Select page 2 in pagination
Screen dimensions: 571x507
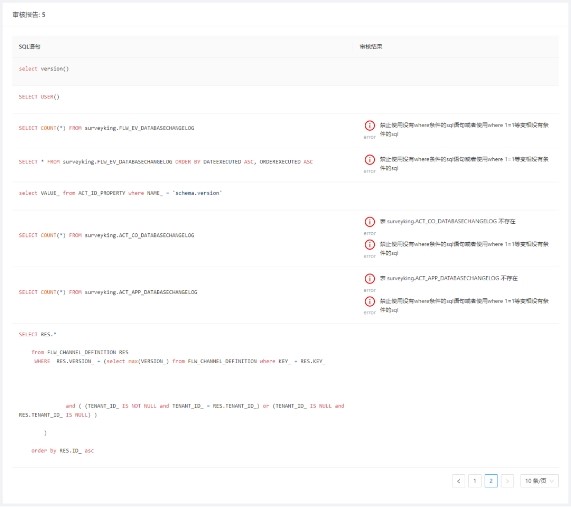(491, 481)
